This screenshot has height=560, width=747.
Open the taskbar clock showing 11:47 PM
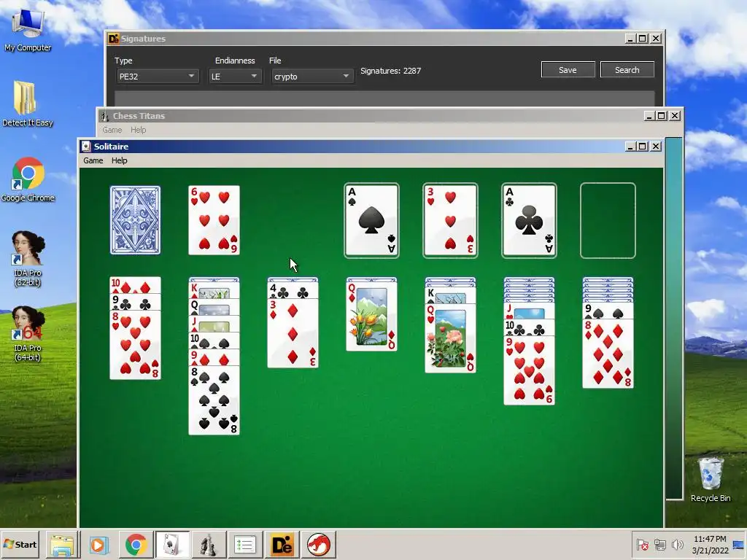pos(710,545)
